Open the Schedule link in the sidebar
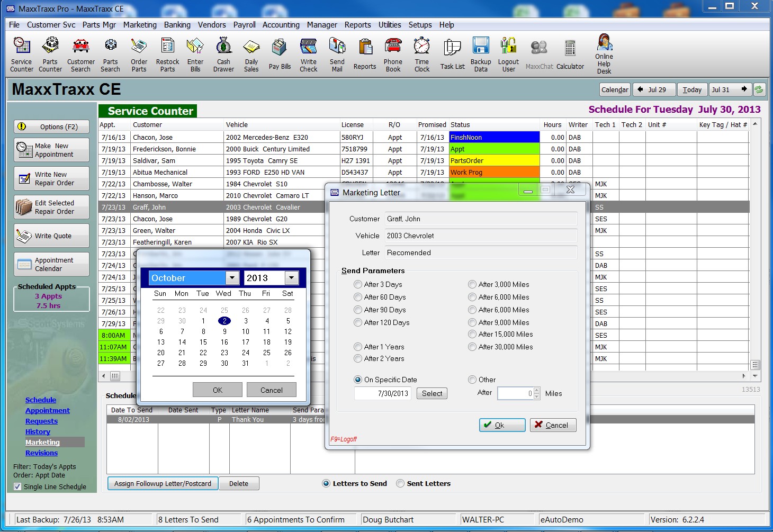The width and height of the screenshot is (773, 532). (41, 400)
